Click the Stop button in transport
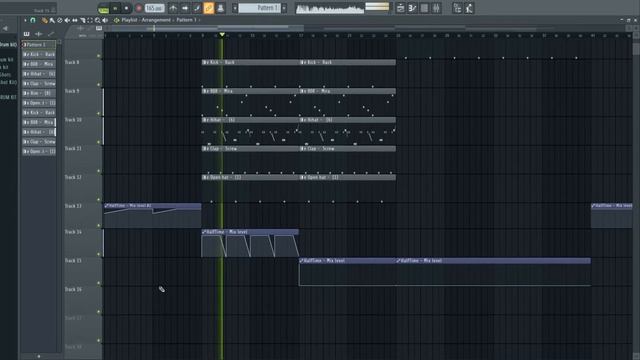 coord(126,8)
